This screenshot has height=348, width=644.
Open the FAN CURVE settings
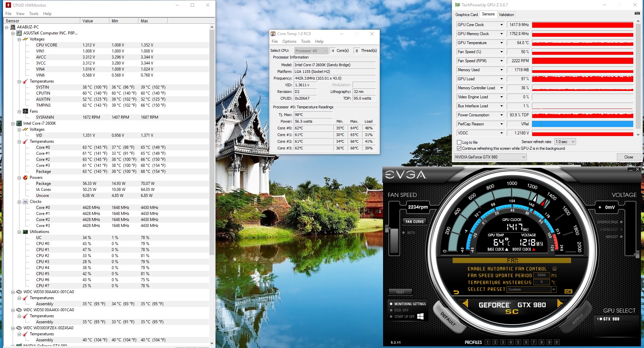(415, 222)
